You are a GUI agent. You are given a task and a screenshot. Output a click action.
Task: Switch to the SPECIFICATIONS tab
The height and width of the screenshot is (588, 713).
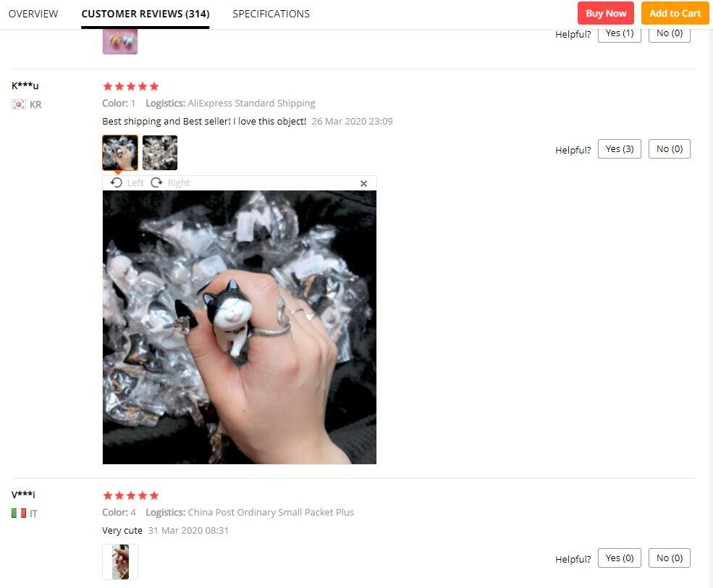click(271, 14)
